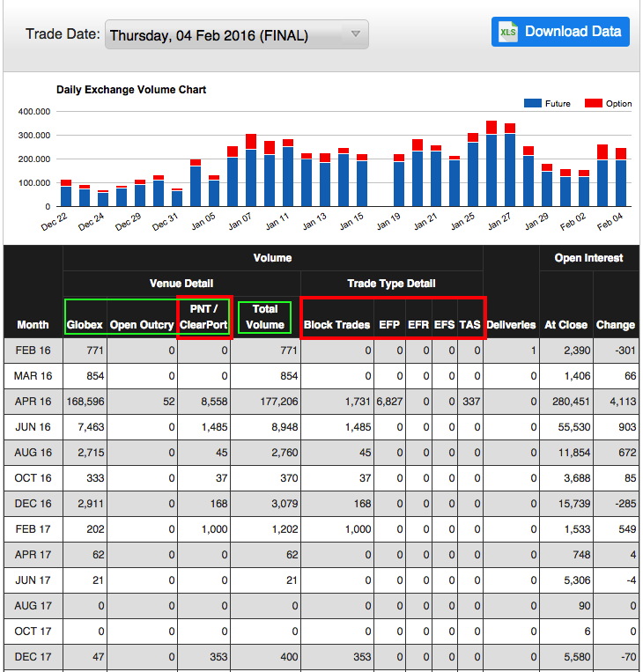Click the Globex column header
The width and height of the screenshot is (643, 672).
coord(85,325)
